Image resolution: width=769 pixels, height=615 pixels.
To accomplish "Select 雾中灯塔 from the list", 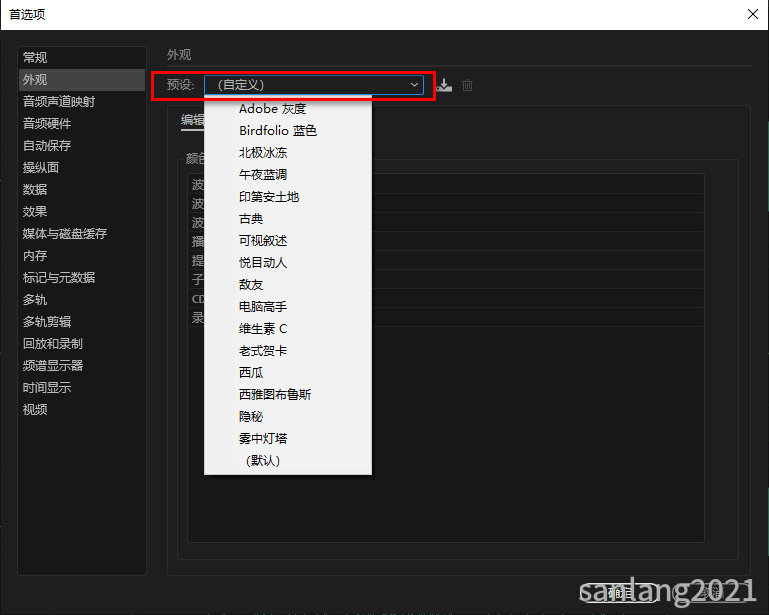I will [x=288, y=438].
